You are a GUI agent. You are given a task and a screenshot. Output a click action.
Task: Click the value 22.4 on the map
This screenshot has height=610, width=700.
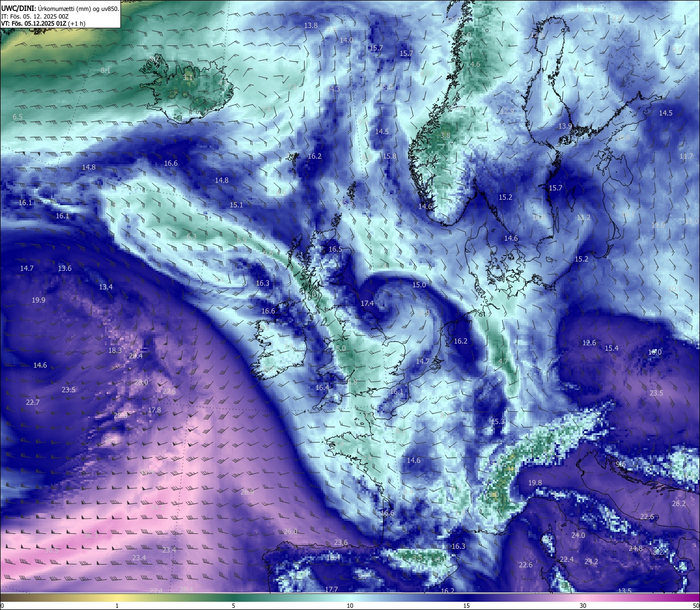[567, 560]
